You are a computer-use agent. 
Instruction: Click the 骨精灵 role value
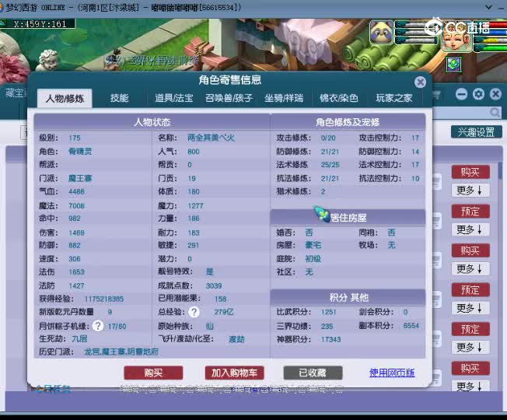pyautogui.click(x=80, y=152)
